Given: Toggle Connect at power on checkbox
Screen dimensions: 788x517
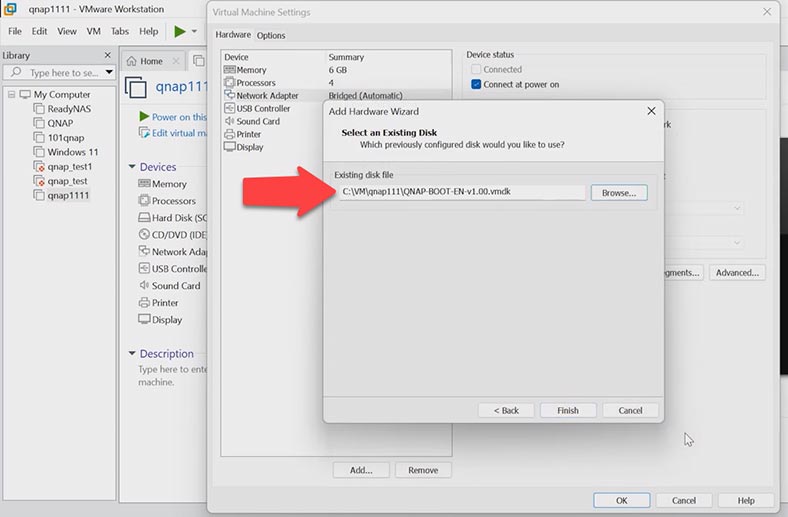Looking at the screenshot, I should pyautogui.click(x=476, y=84).
